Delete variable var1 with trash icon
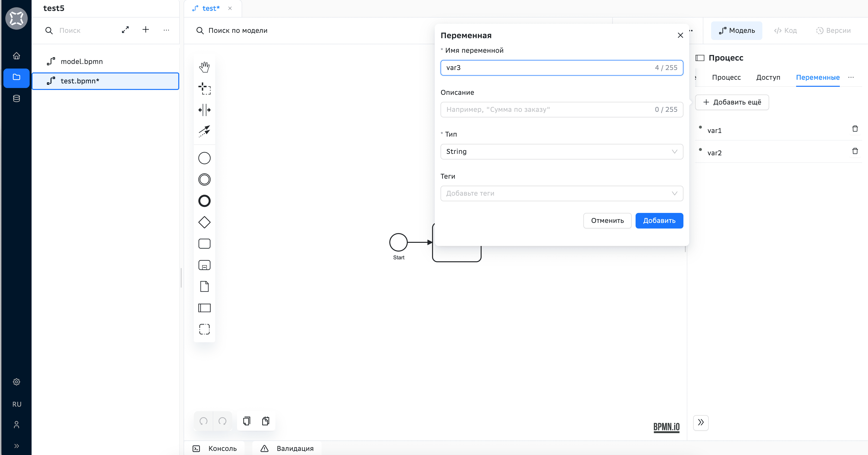 855,129
